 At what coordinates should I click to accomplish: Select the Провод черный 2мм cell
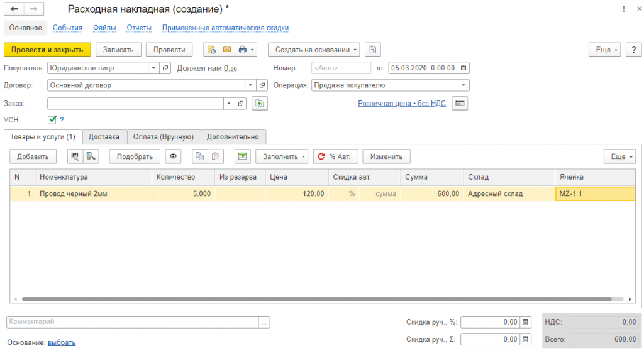pos(94,194)
